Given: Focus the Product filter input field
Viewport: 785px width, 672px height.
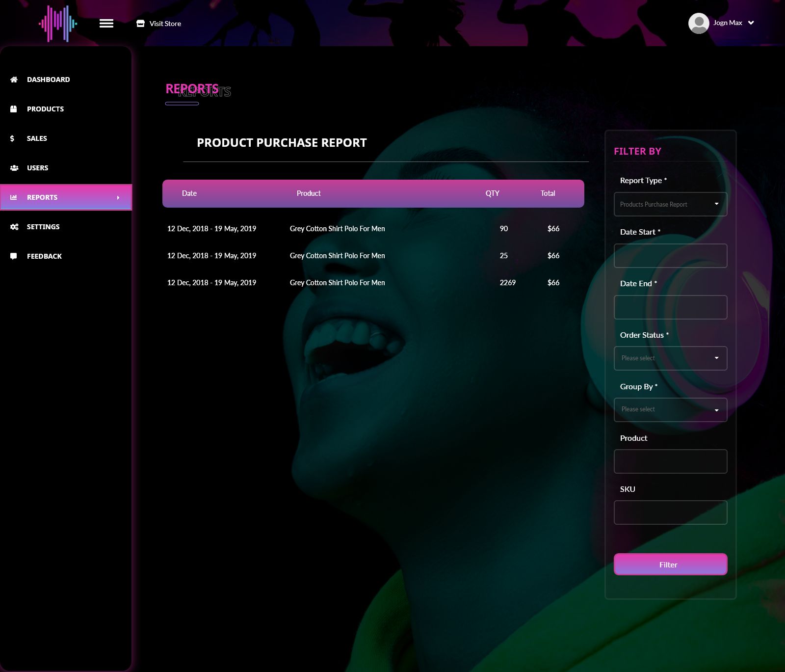Looking at the screenshot, I should coord(670,461).
